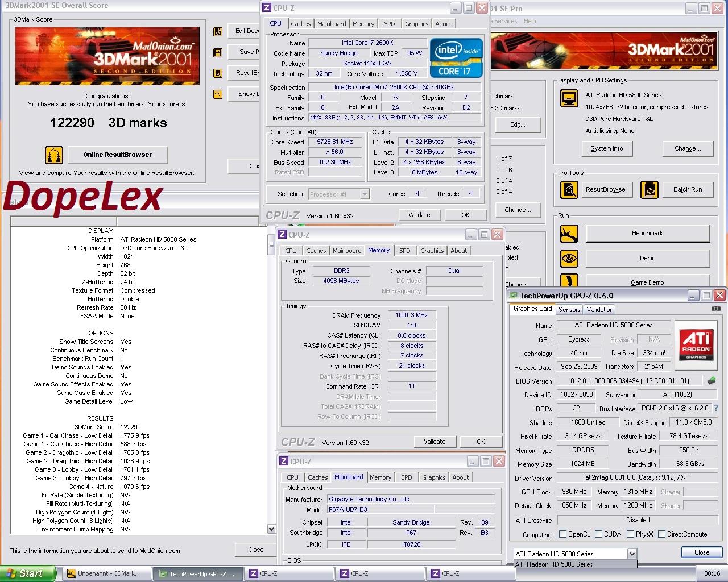Click the Online ResultBrowser trophy icon
Screen dimensions: 728x582
[54, 155]
